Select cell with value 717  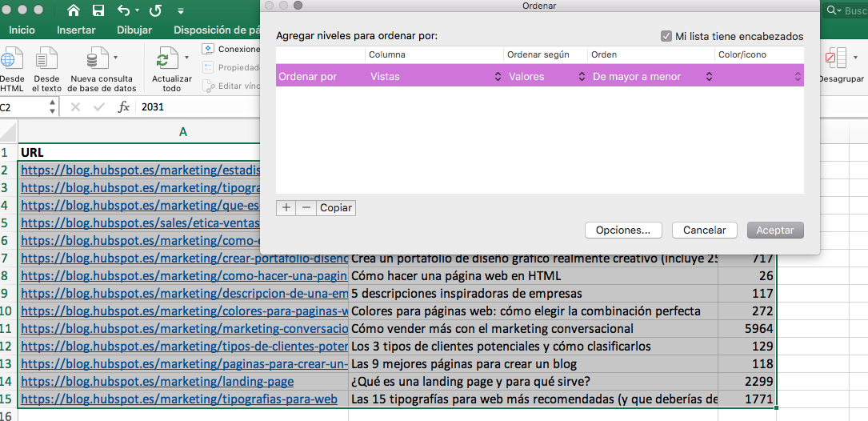pyautogui.click(x=747, y=260)
